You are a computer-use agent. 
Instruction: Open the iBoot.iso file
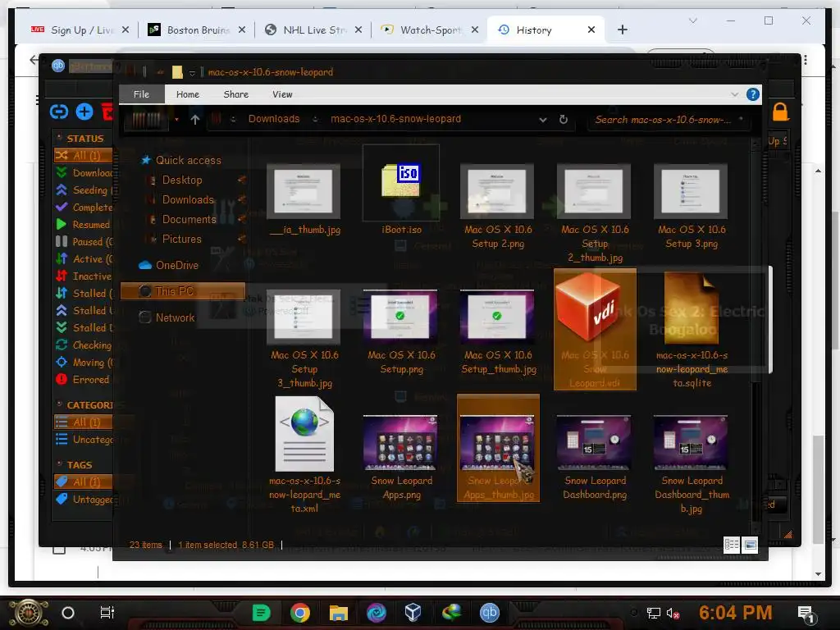click(401, 190)
